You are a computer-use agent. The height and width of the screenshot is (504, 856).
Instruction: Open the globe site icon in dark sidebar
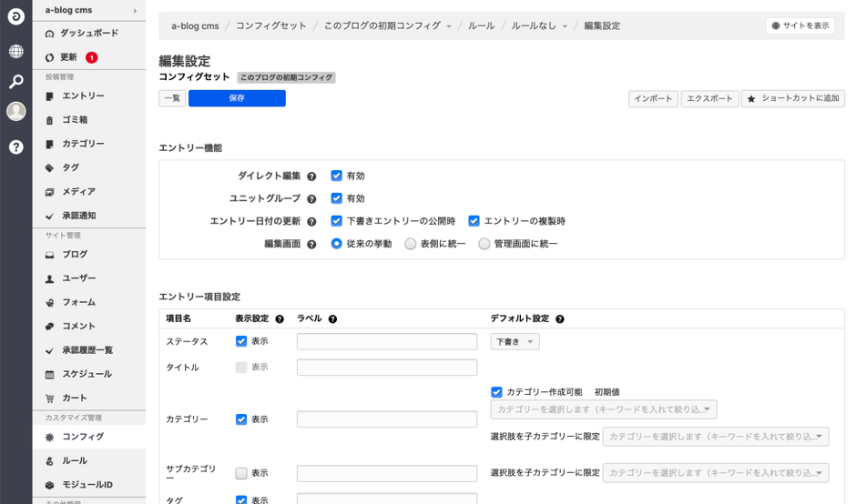(15, 51)
